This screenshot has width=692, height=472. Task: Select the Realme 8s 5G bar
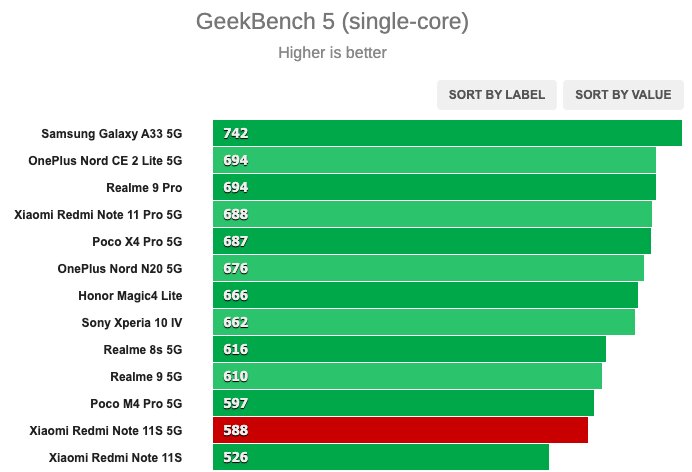(x=409, y=349)
